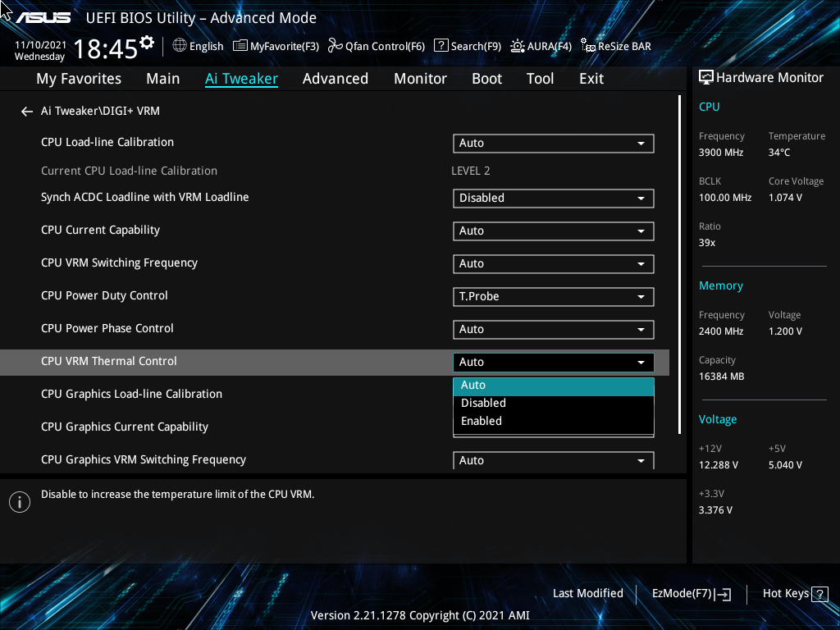Click the 1.074 V core voltage value

coord(785,198)
